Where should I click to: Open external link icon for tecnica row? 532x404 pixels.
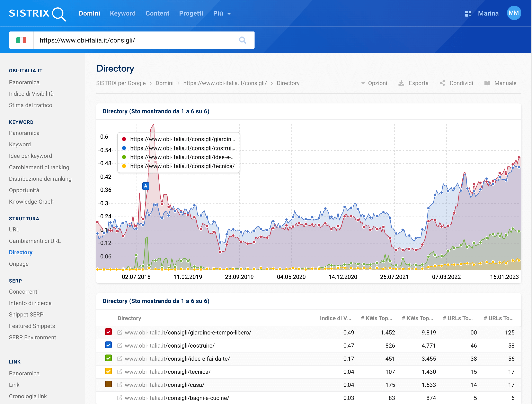[119, 372]
